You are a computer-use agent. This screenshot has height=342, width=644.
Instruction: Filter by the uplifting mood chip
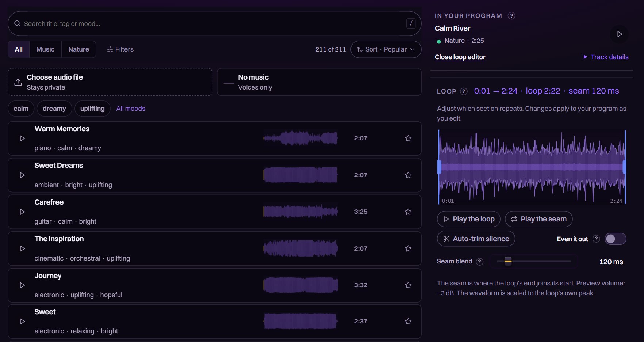pos(92,109)
